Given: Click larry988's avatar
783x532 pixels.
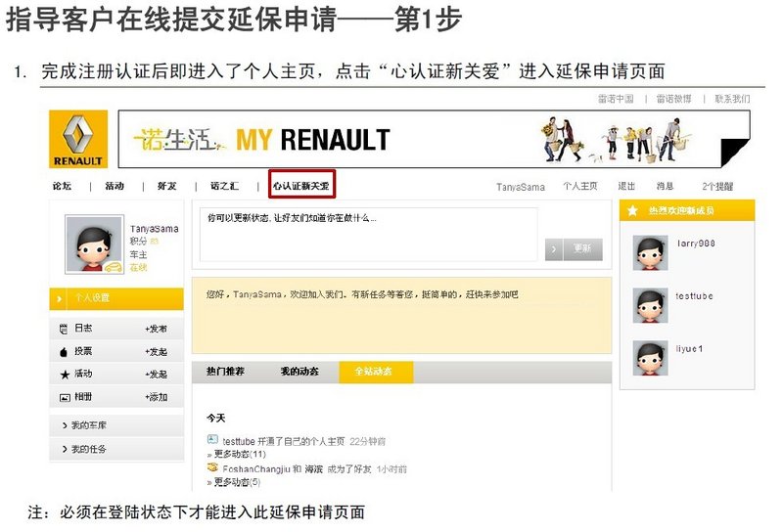Looking at the screenshot, I should [x=650, y=253].
